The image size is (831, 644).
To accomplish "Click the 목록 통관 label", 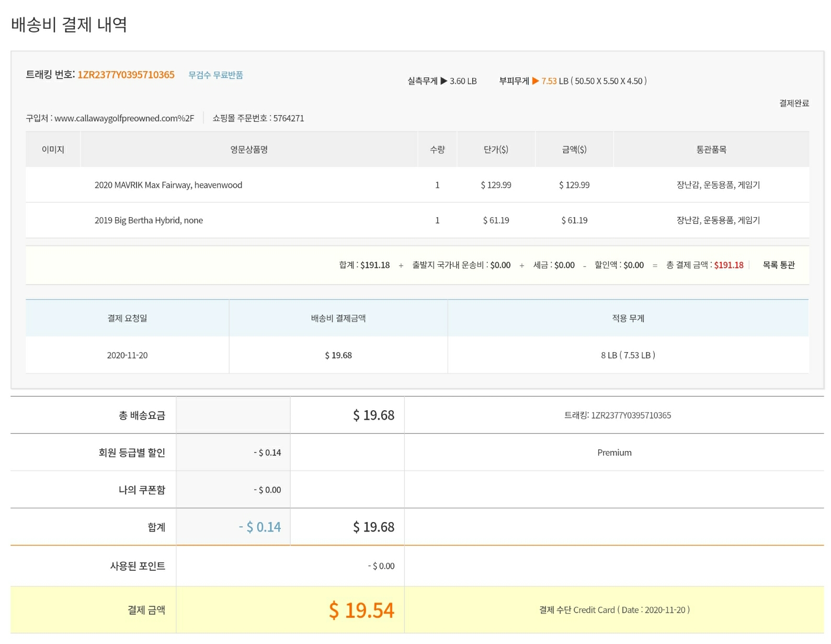I will [778, 265].
